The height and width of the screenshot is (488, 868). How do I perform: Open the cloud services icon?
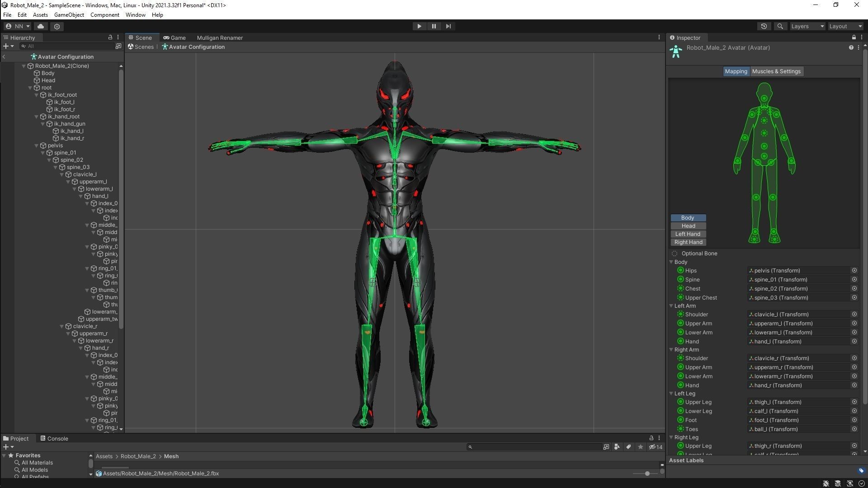pos(41,26)
